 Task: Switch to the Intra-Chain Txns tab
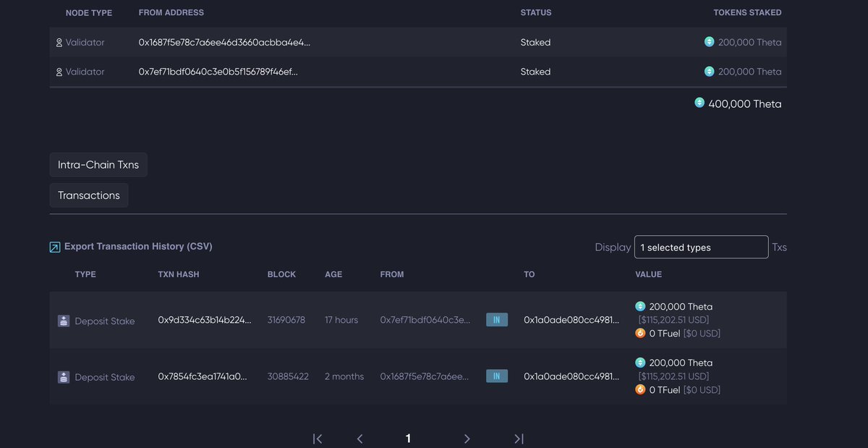coord(98,164)
